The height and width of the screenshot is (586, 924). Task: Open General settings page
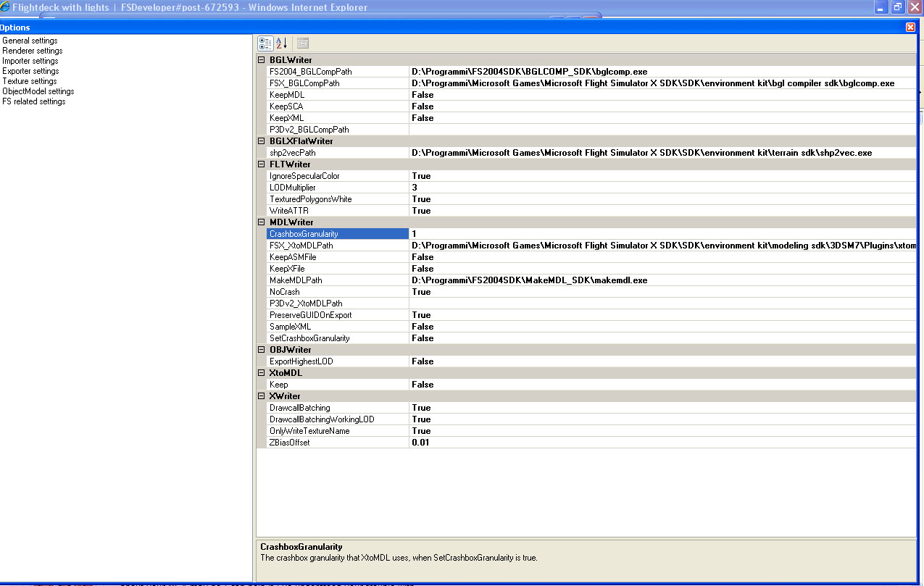point(30,41)
